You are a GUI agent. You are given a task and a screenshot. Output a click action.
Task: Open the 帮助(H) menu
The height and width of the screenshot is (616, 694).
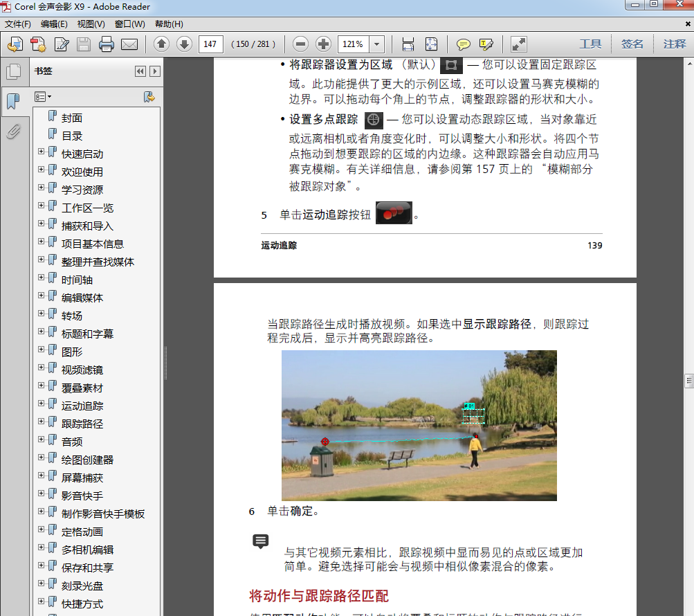pos(169,24)
